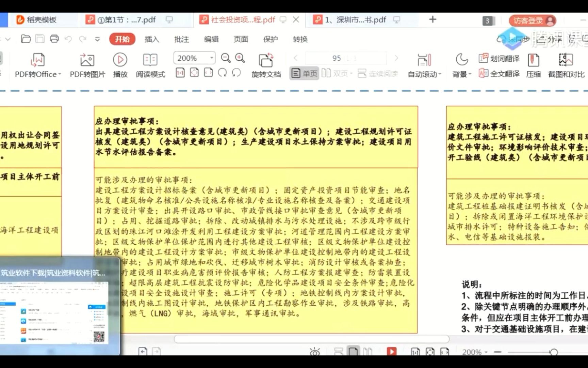Image resolution: width=588 pixels, height=368 pixels.
Task: Open the 转换 tab
Action: click(300, 39)
